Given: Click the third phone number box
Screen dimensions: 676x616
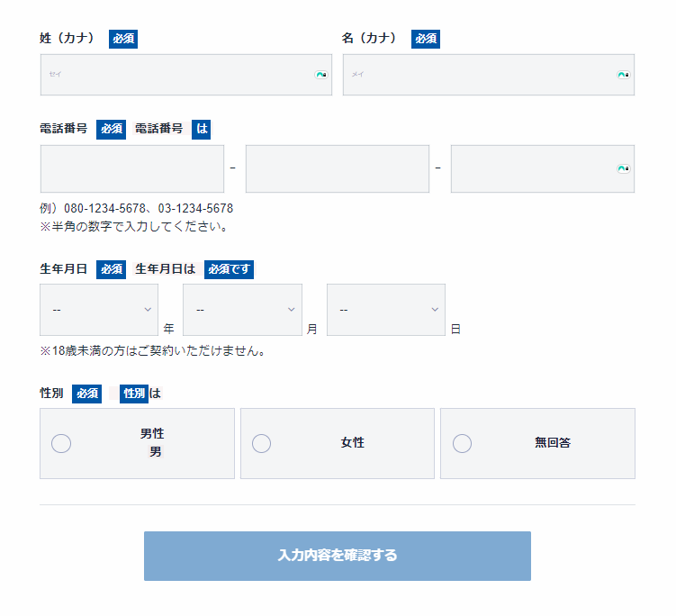Looking at the screenshot, I should point(531,168).
